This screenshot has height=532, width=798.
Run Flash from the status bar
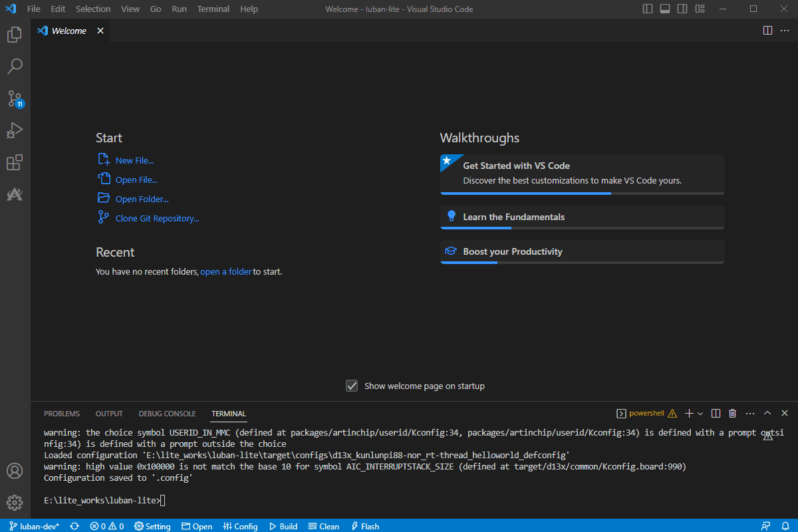click(365, 526)
